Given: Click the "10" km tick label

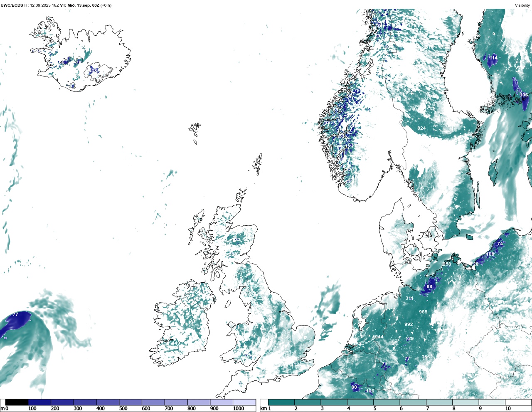Looking at the screenshot, I should point(508,409).
